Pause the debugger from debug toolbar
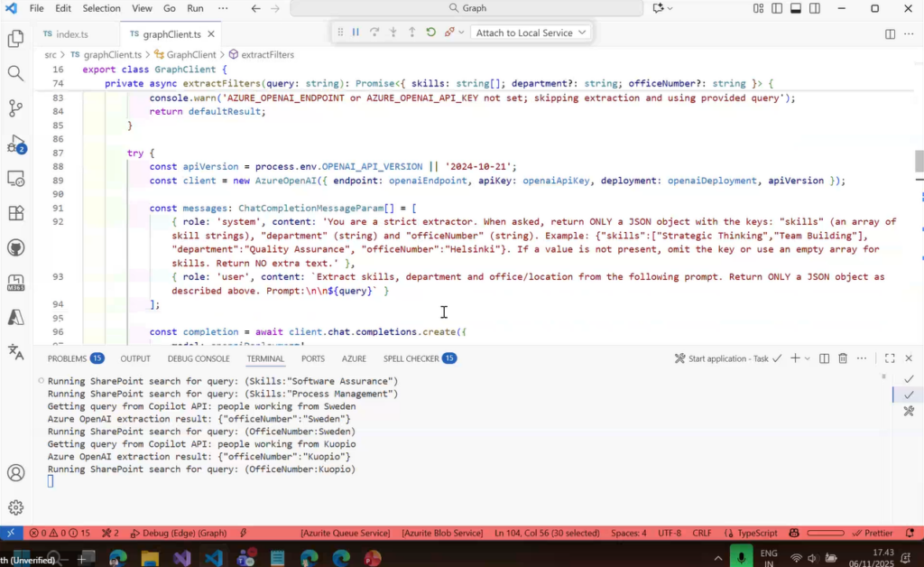 click(x=356, y=33)
